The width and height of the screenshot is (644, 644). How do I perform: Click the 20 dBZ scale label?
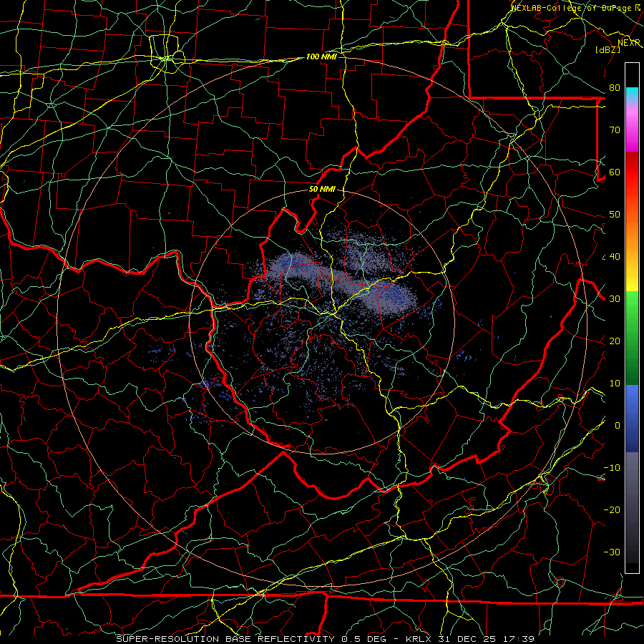[x=615, y=341]
